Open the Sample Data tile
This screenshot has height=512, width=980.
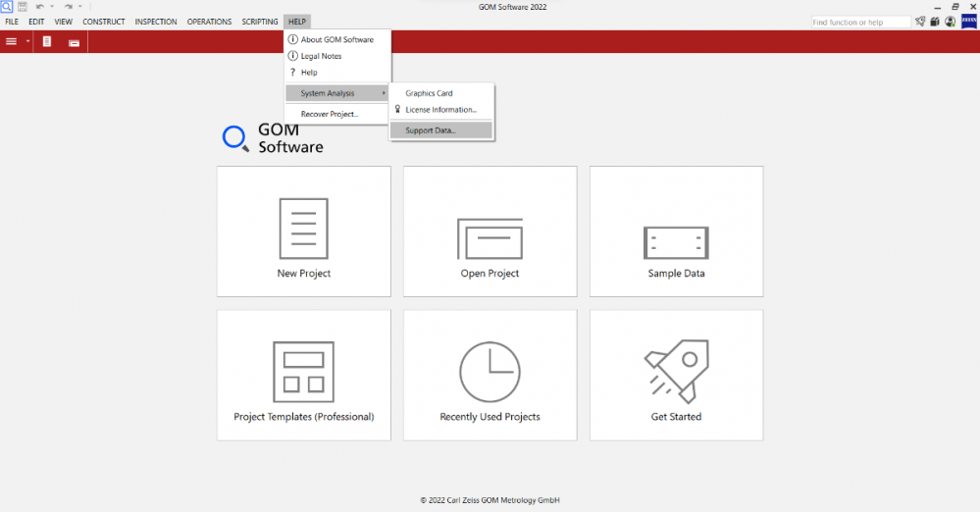pyautogui.click(x=676, y=231)
